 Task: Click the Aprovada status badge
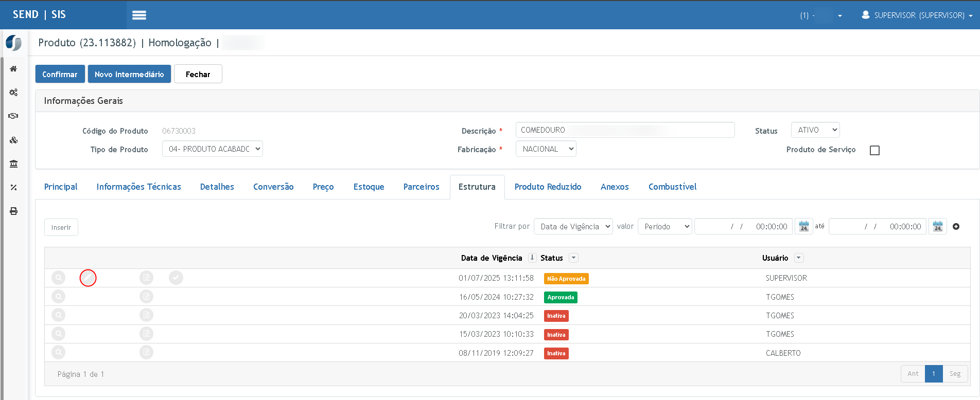tap(561, 297)
